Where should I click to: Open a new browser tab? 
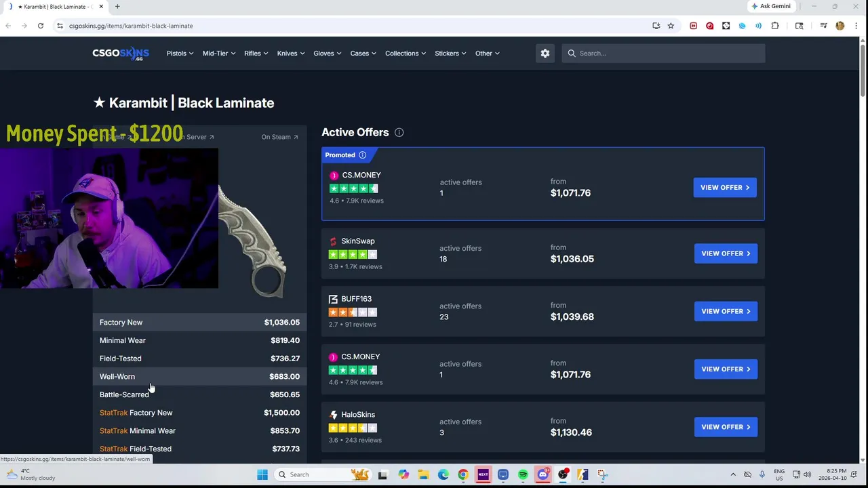117,7
